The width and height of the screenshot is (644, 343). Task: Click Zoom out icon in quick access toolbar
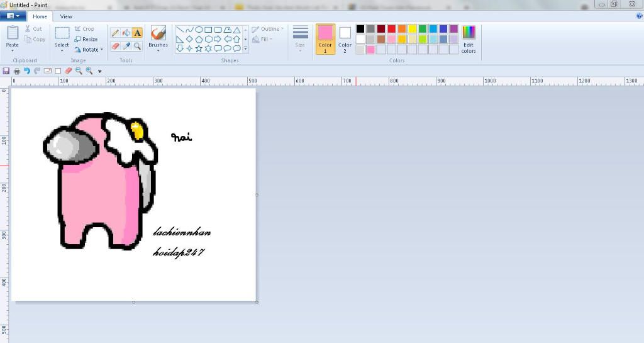pyautogui.click(x=79, y=71)
